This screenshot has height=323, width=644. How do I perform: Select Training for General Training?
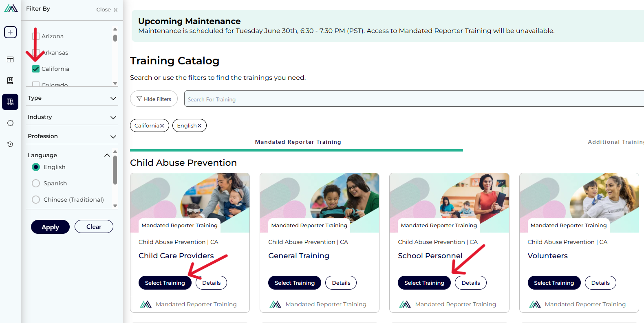pyautogui.click(x=295, y=283)
